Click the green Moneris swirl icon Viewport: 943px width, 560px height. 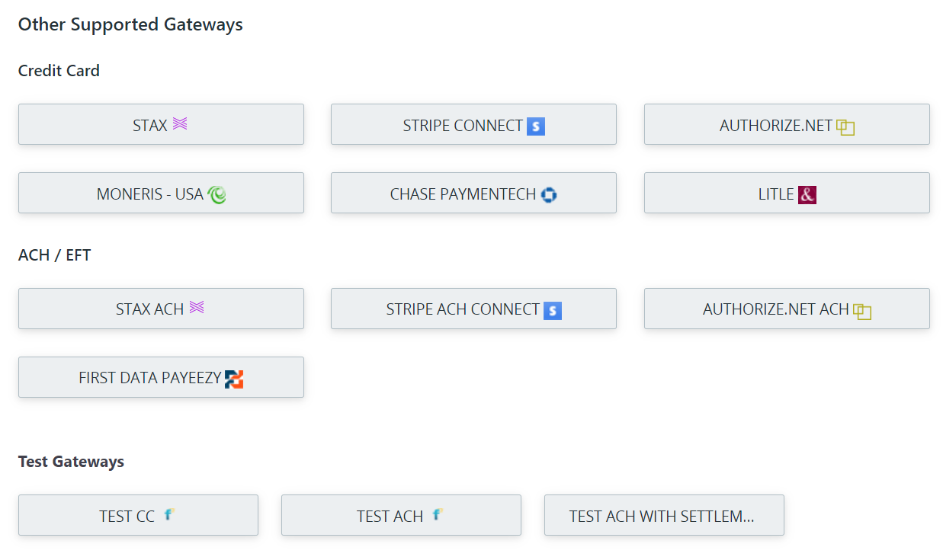pos(217,195)
